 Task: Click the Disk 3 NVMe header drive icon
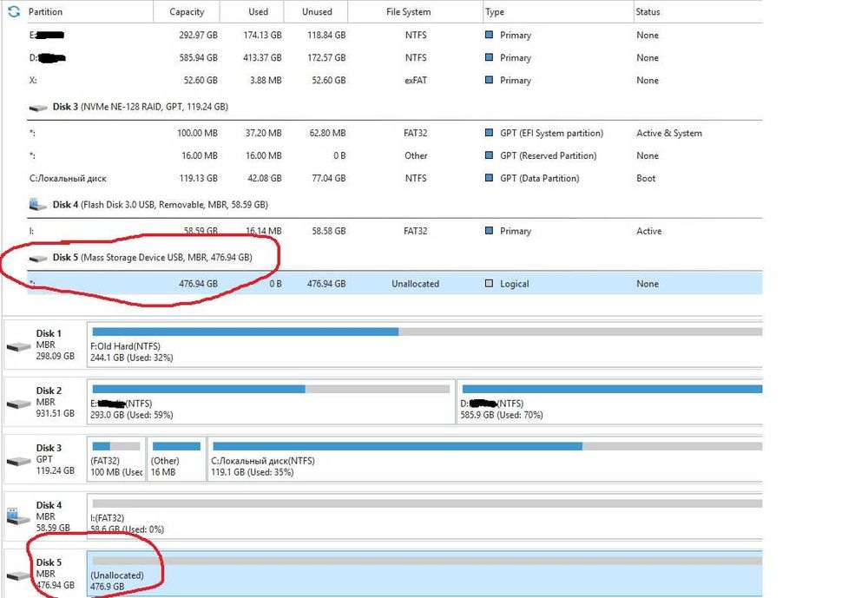tap(38, 108)
